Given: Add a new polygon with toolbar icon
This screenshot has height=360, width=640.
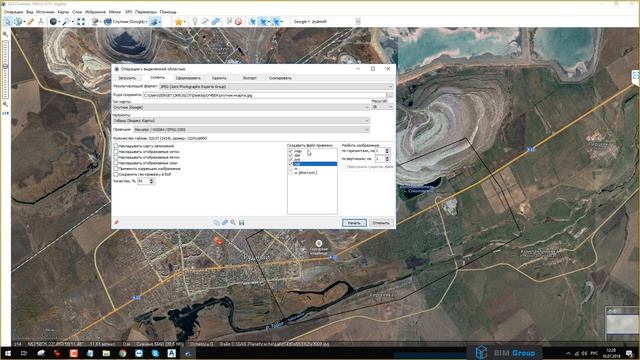Looking at the screenshot, I should click(x=216, y=22).
